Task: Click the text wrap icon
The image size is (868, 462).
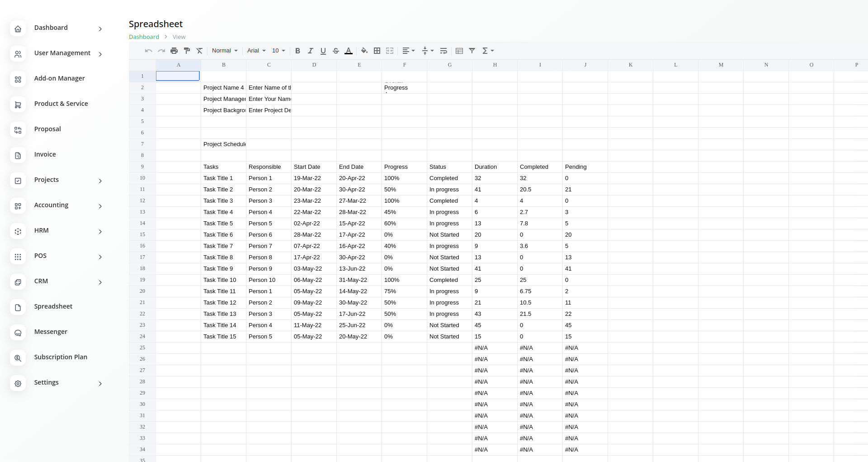Action: [443, 51]
